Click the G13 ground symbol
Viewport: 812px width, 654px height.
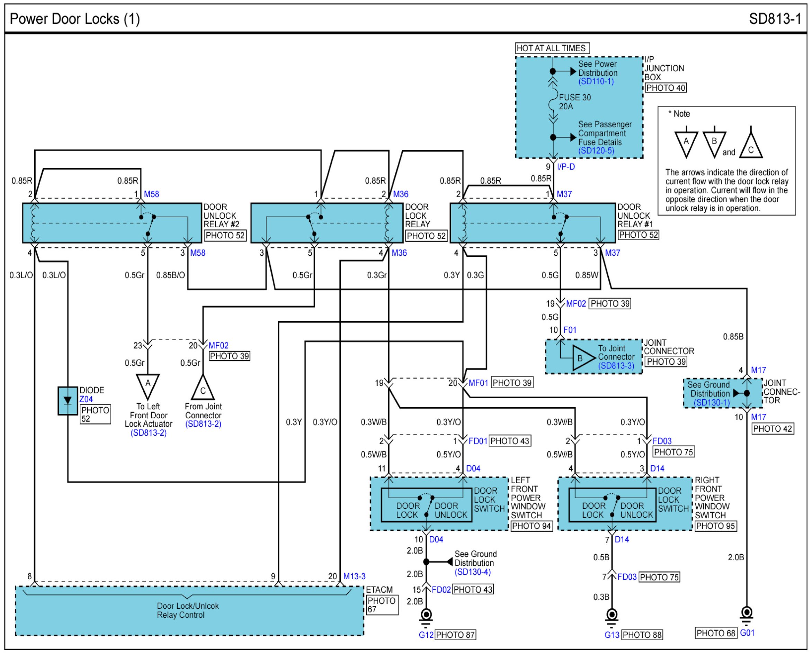(x=612, y=615)
